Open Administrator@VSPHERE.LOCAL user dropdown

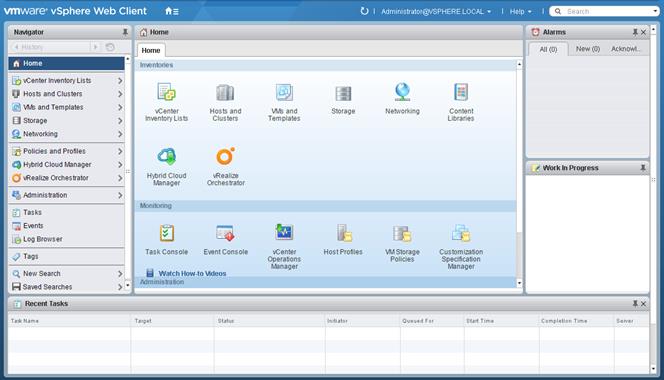tap(436, 11)
